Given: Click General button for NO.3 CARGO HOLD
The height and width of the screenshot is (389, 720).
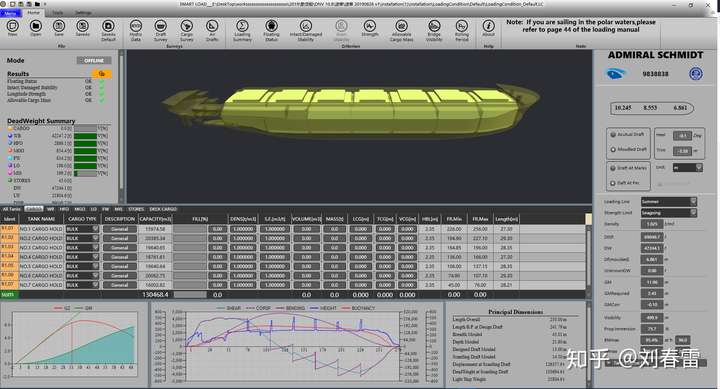Looking at the screenshot, I should [x=119, y=248].
